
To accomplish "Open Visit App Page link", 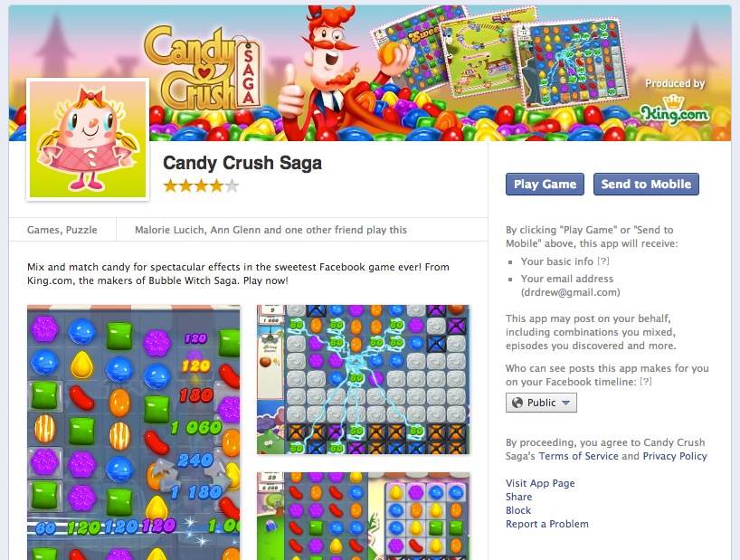I will 540,483.
